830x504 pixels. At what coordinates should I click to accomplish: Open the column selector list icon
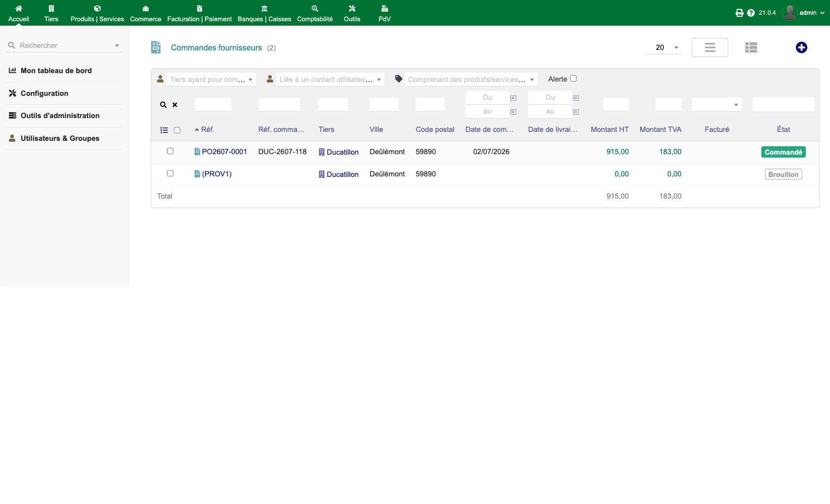coord(164,130)
